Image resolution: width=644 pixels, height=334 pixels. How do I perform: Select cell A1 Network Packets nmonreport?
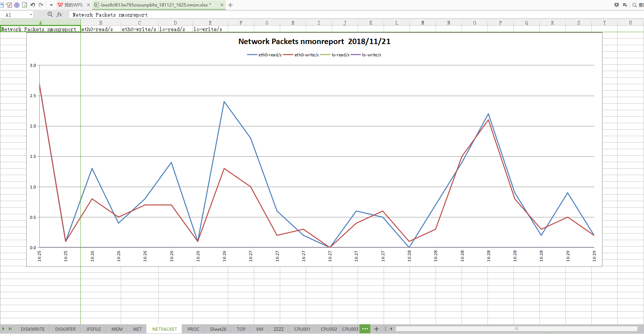40,29
